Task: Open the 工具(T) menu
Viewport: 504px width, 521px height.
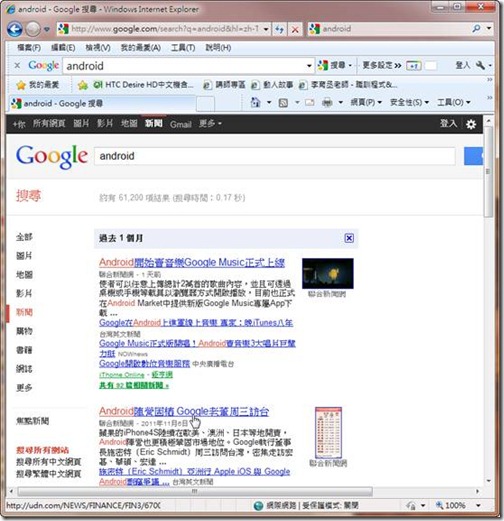Action: [183, 48]
